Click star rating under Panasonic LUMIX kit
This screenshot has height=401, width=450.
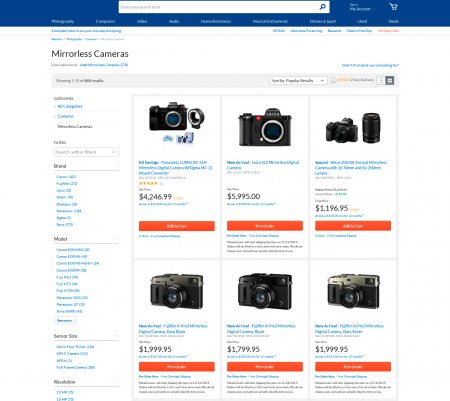point(149,183)
